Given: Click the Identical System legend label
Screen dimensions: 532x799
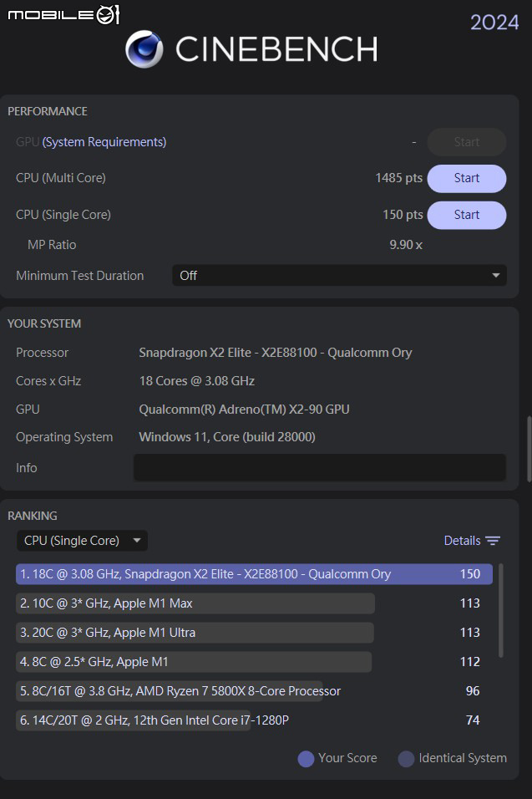Looking at the screenshot, I should (x=463, y=758).
